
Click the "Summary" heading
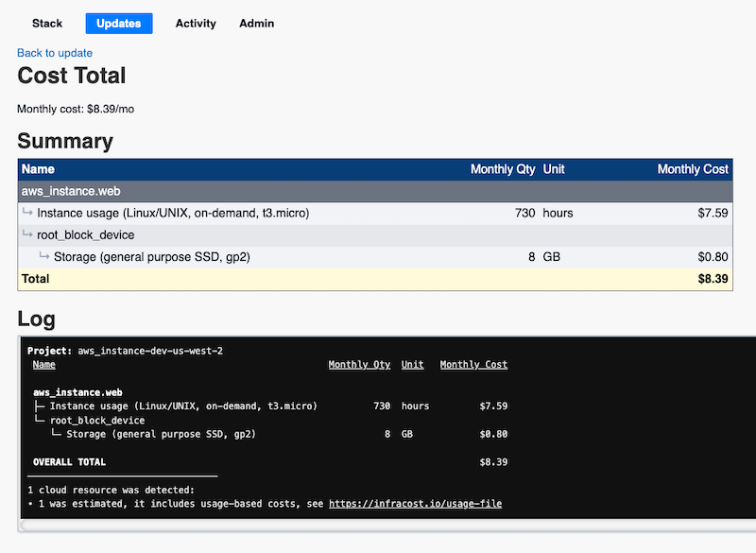[x=65, y=141]
